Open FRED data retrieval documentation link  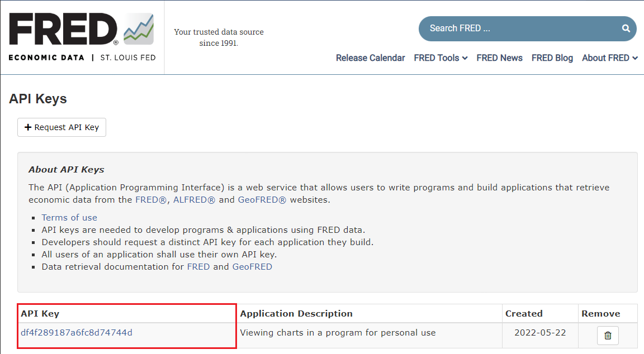click(x=198, y=267)
